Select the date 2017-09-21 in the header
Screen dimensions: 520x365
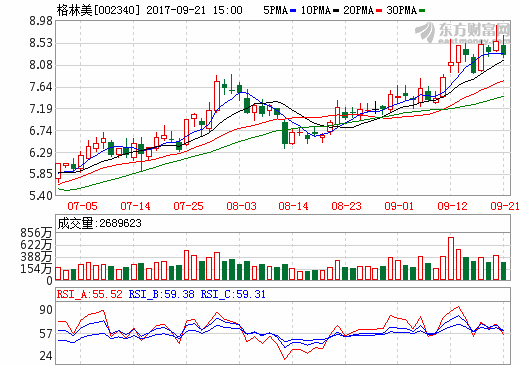[176, 10]
